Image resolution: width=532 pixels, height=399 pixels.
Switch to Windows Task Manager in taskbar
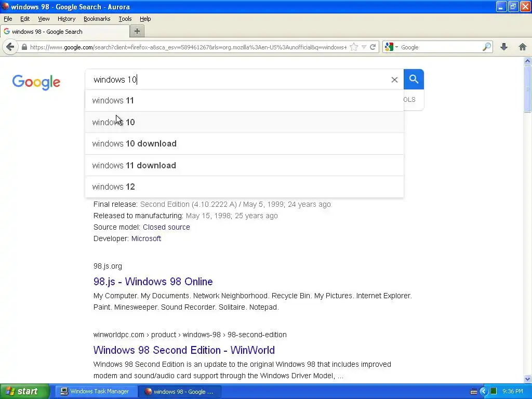tap(96, 392)
